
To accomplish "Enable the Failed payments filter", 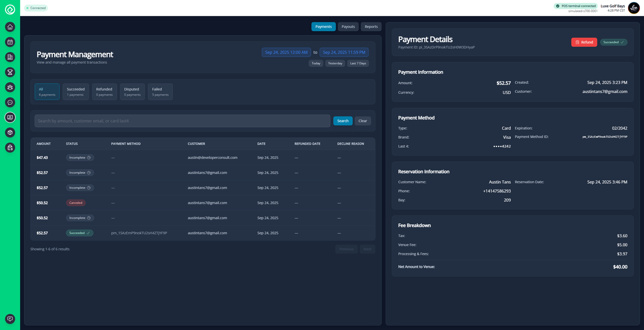I will pos(160,91).
